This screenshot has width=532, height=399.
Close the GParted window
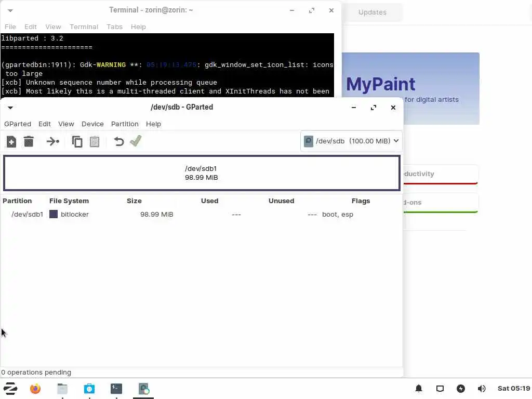[393, 108]
